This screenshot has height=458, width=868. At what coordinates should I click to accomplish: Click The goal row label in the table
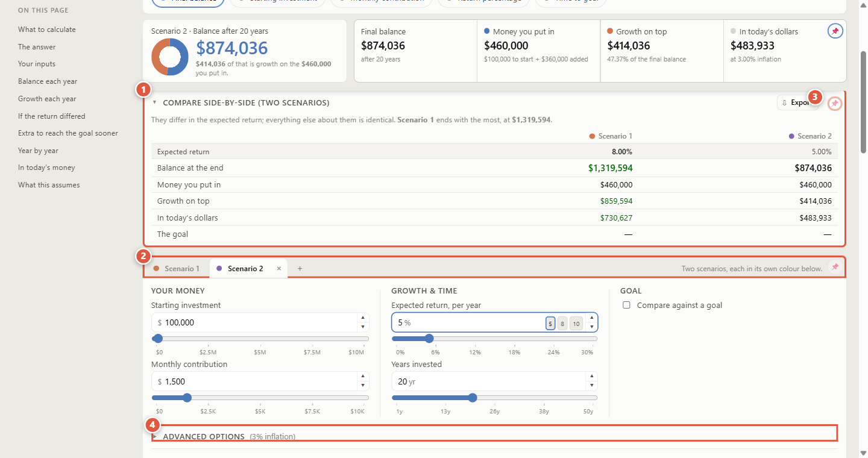tap(173, 234)
